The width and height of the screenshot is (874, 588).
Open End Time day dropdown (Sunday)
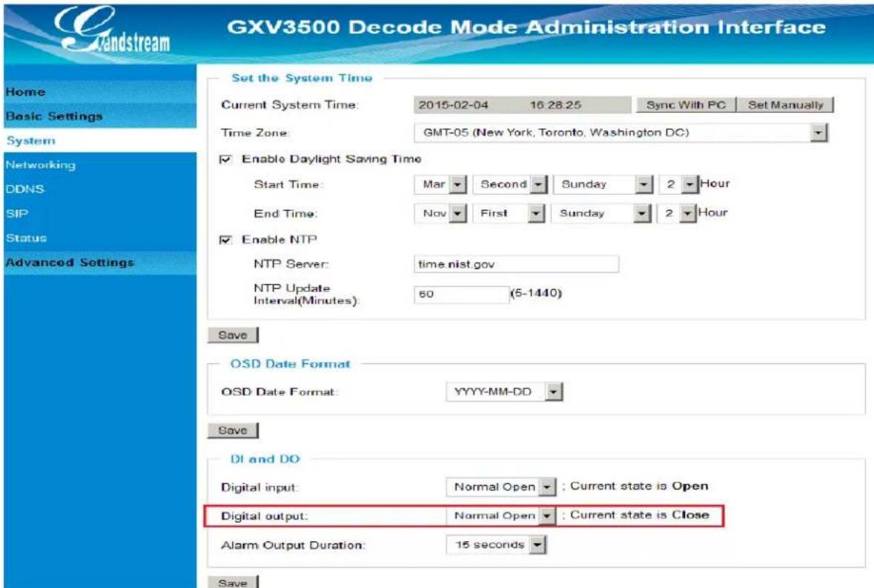(x=601, y=214)
